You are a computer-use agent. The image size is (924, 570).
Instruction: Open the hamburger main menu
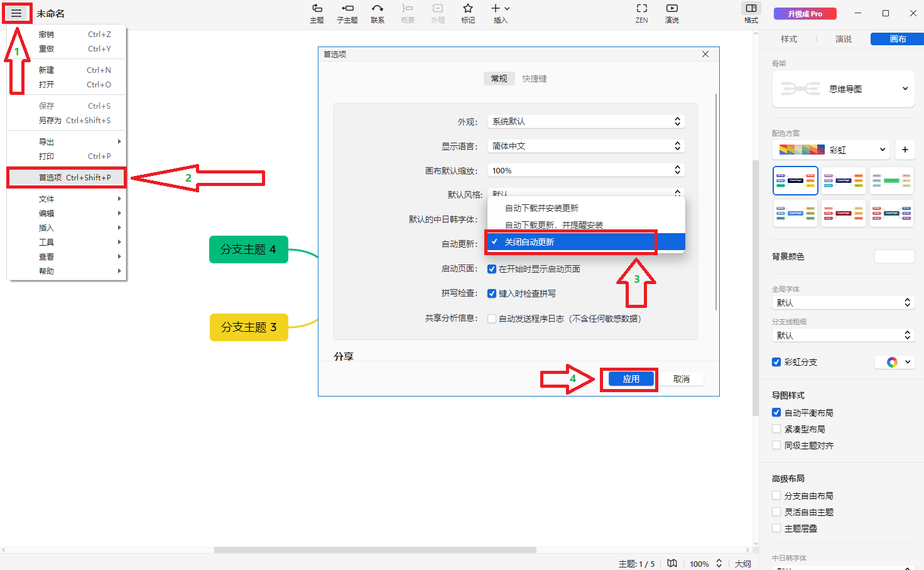coord(16,13)
